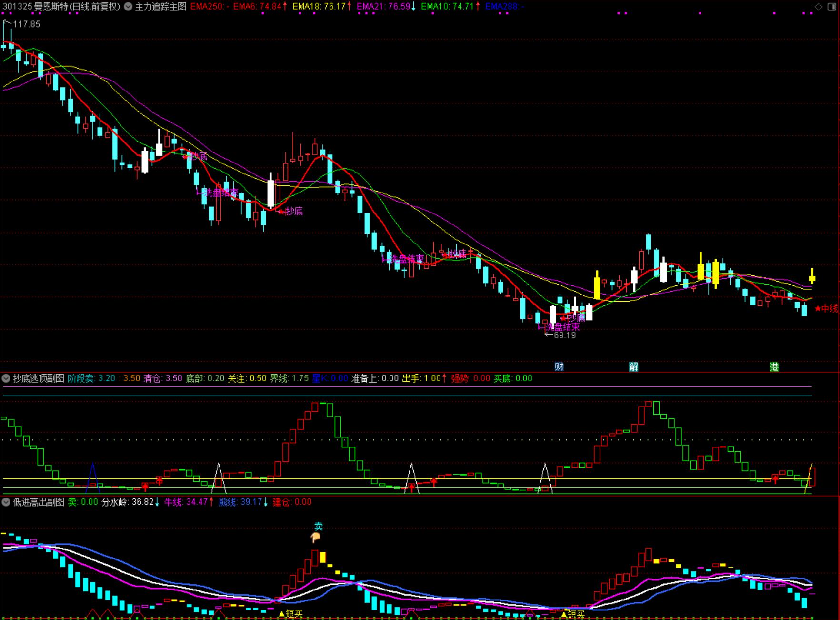Click the 阶段卖: 3.20 value
This screenshot has height=620, width=840.
click(x=91, y=378)
